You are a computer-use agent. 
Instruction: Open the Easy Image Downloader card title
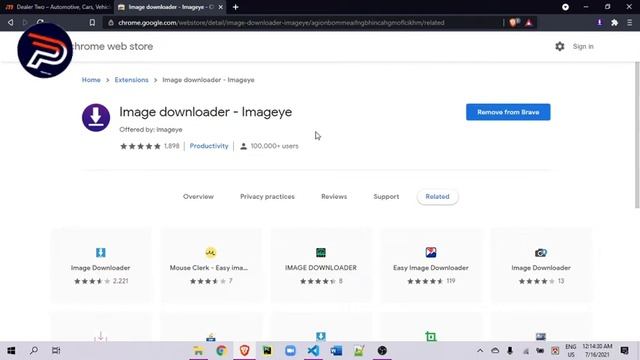[x=431, y=268]
